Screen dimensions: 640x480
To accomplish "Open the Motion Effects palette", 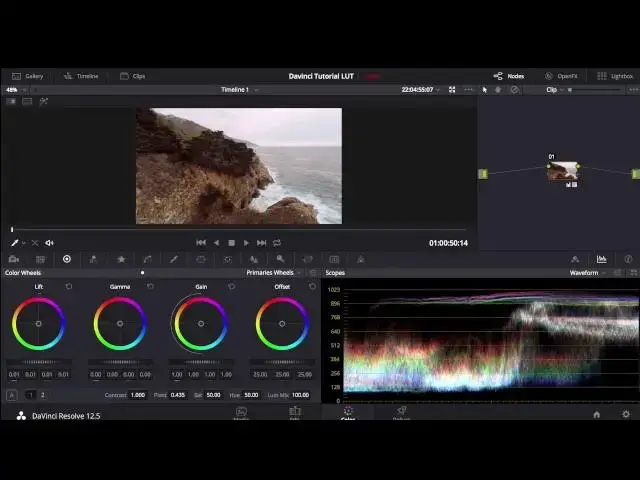I will [x=121, y=259].
